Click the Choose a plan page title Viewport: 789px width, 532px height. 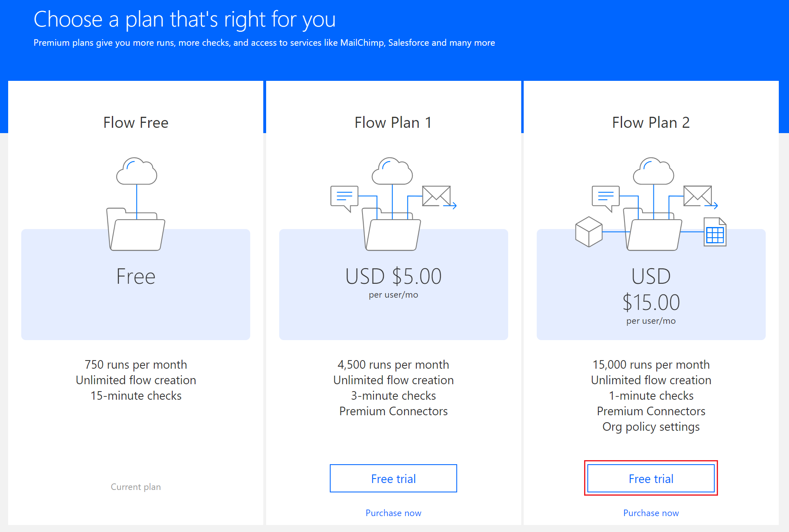coord(184,19)
